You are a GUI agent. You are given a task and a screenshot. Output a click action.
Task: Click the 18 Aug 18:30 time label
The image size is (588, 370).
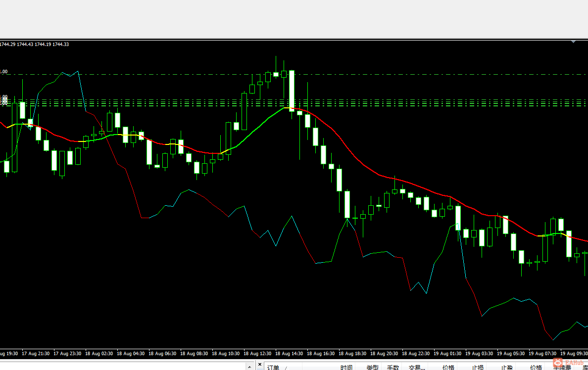(x=352, y=354)
